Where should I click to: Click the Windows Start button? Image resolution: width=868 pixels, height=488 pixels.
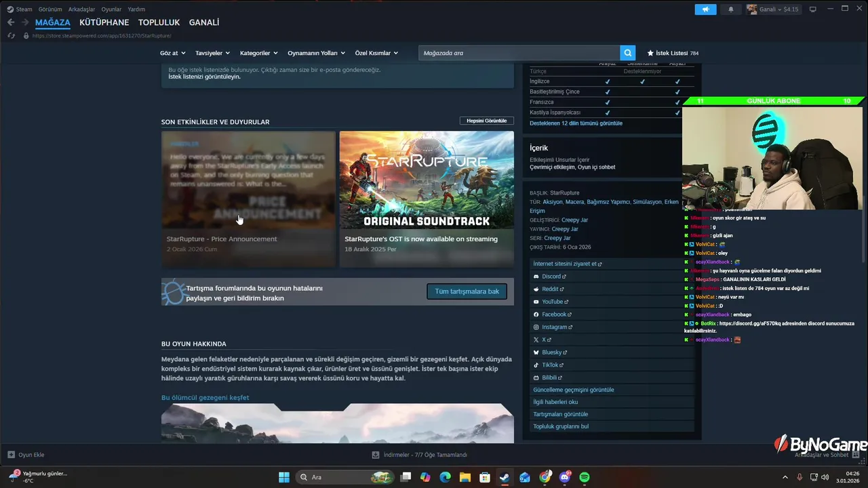(x=284, y=477)
